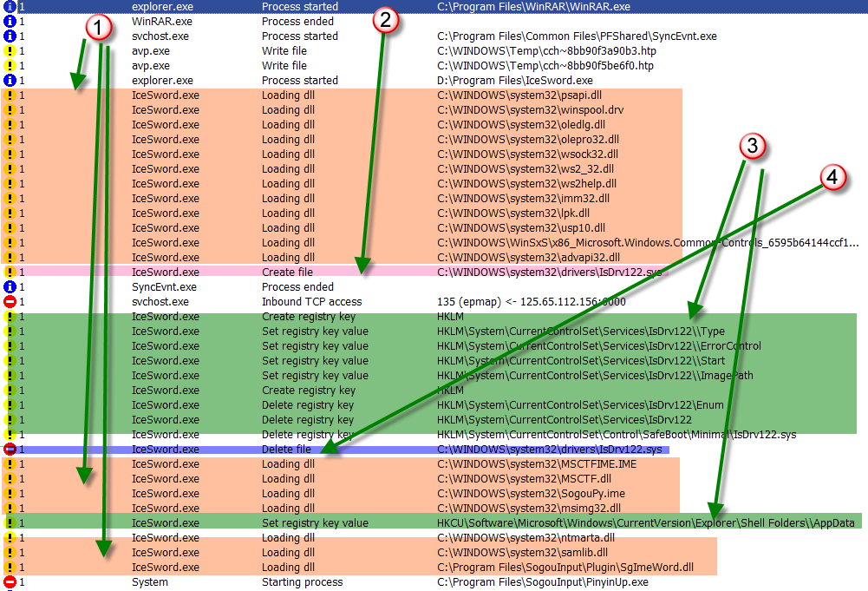This screenshot has height=591, width=868.
Task: Click the warning icon on the ws2help.dll row
Action: (x=10, y=184)
